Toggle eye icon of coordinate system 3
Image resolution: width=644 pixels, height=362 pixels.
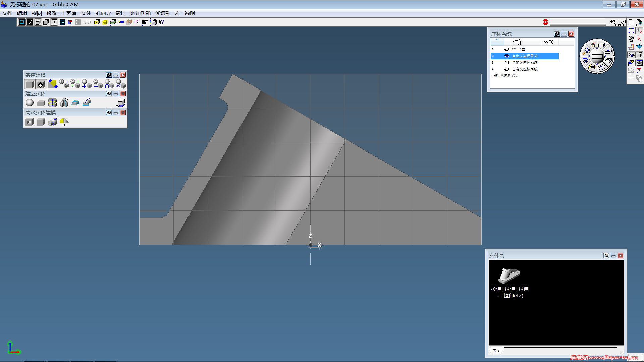tap(507, 63)
